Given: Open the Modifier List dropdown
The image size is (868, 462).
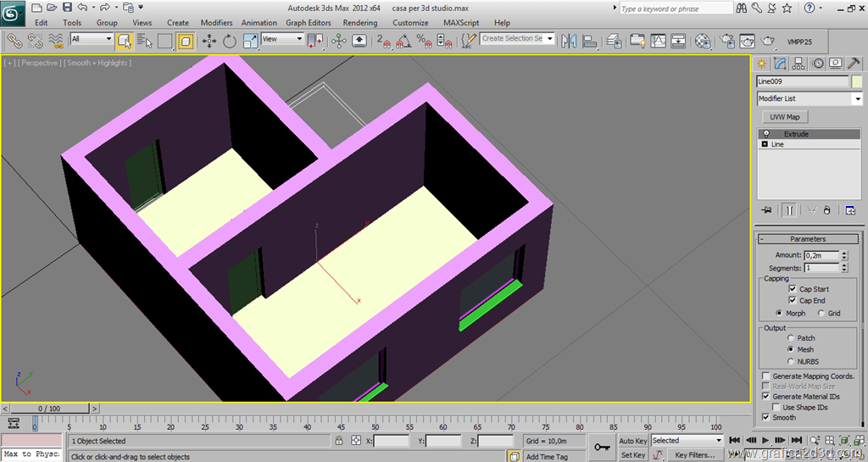Looking at the screenshot, I should pos(809,99).
